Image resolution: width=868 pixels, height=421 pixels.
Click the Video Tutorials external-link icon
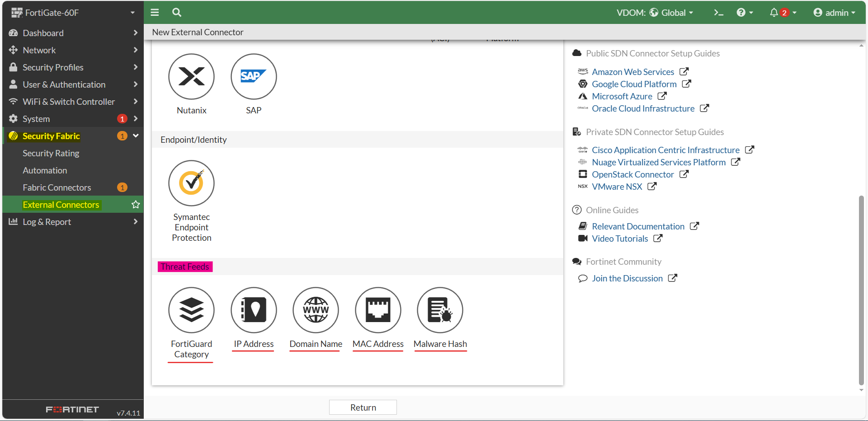coord(658,238)
